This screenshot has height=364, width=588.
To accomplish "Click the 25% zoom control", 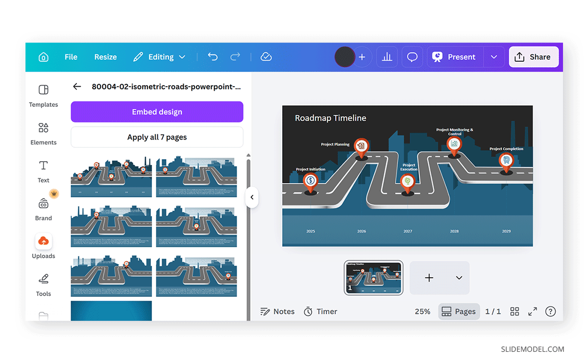I will 422,311.
